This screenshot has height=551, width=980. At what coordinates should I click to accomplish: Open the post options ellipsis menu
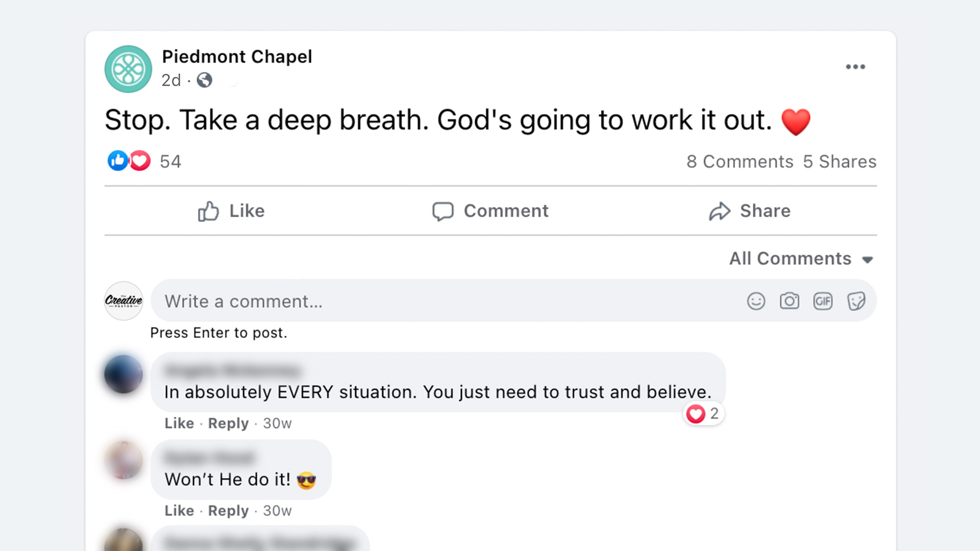tap(855, 66)
